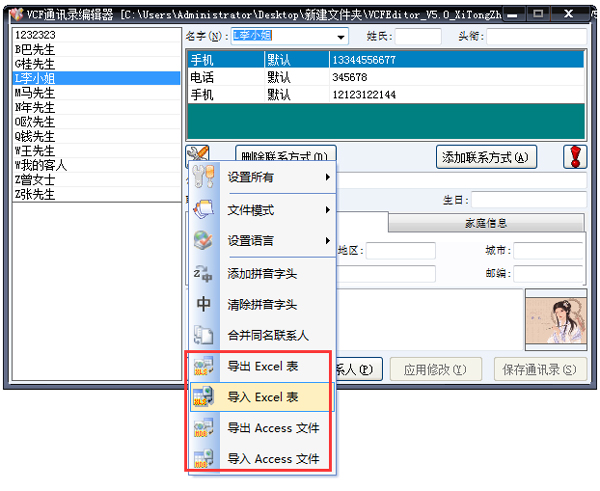600x491 pixels.
Task: Select contact W我的客人 in the list
Action: pyautogui.click(x=42, y=165)
